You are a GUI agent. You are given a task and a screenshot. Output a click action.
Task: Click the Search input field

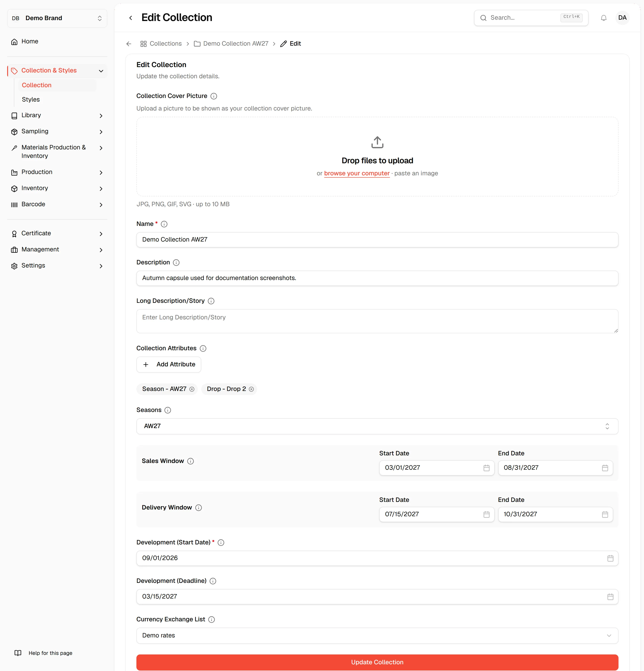click(x=531, y=18)
